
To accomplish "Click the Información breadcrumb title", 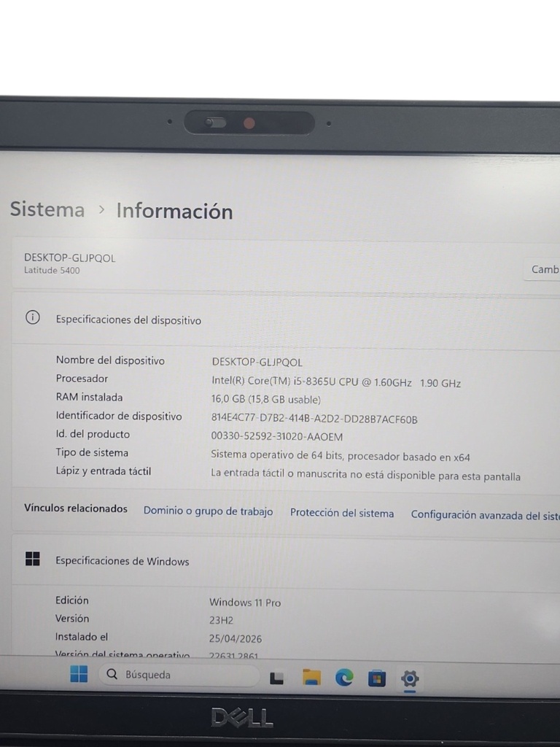I will point(175,211).
